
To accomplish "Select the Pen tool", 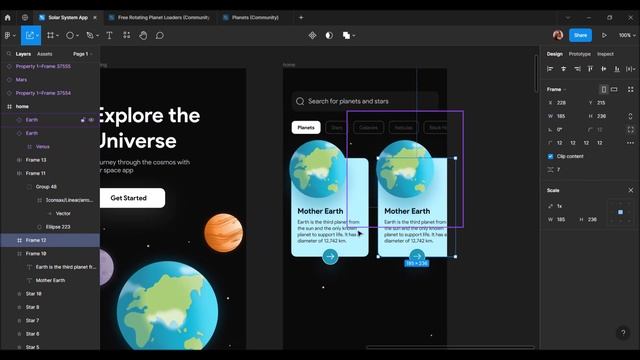I will [90, 36].
